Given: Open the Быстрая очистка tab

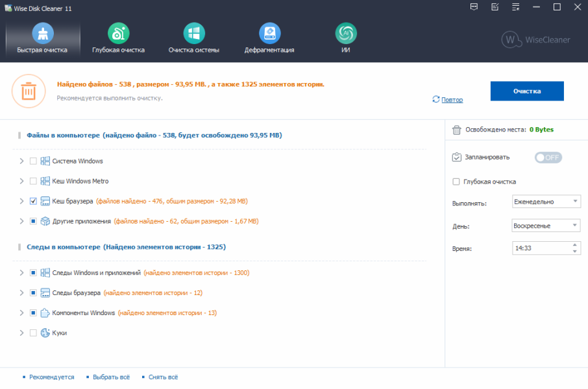Looking at the screenshot, I should (x=43, y=39).
